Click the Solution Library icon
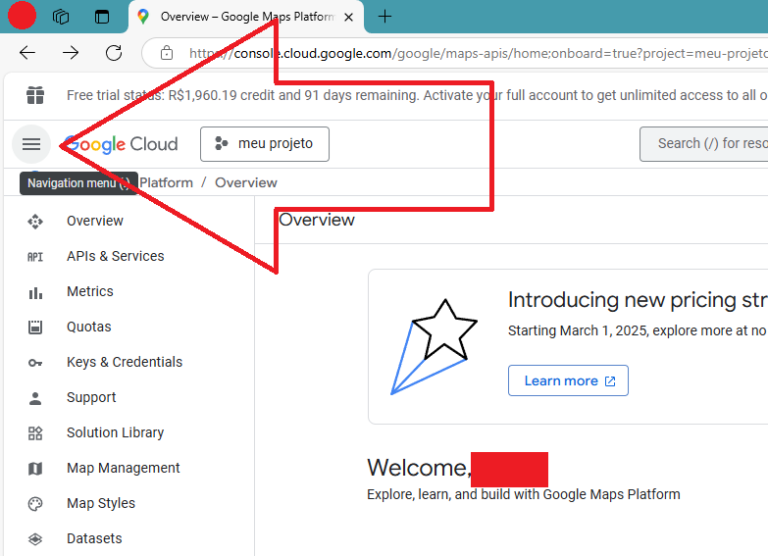The height and width of the screenshot is (556, 768). [36, 433]
